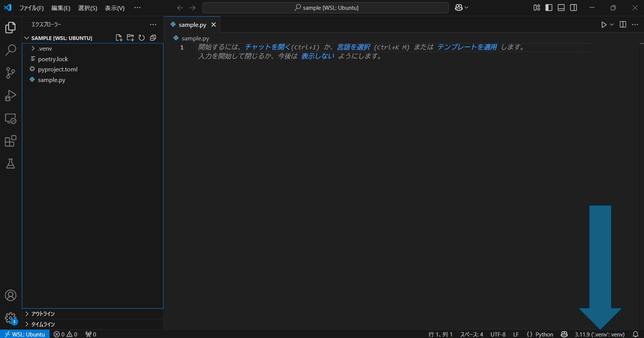Change indentation スペース: 4 setting
The image size is (644, 338).
(x=471, y=334)
